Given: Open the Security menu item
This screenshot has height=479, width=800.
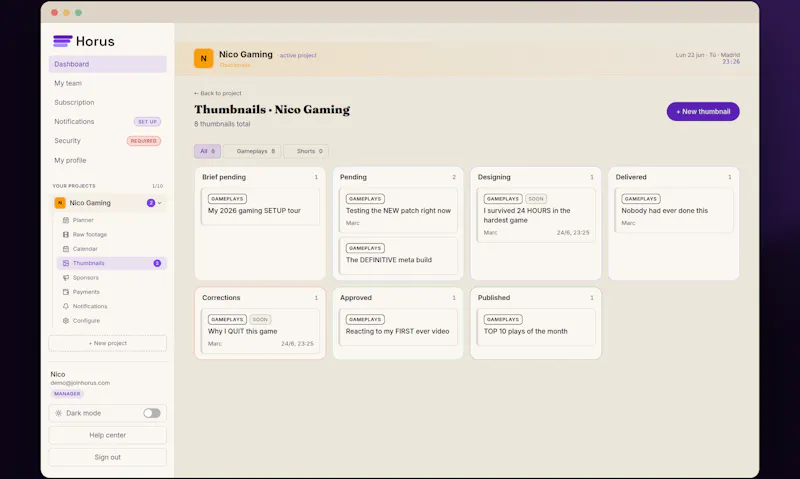Looking at the screenshot, I should click(108, 141).
